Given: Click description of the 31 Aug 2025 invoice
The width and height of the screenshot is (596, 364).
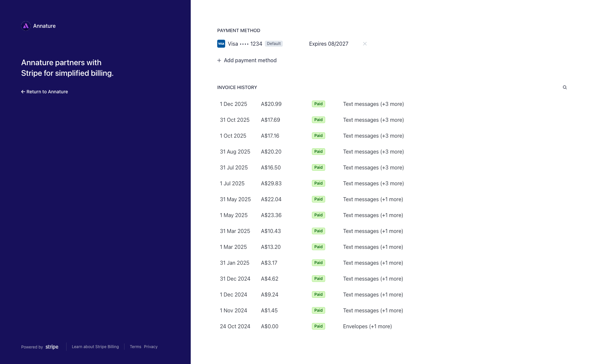Looking at the screenshot, I should click(x=373, y=152).
